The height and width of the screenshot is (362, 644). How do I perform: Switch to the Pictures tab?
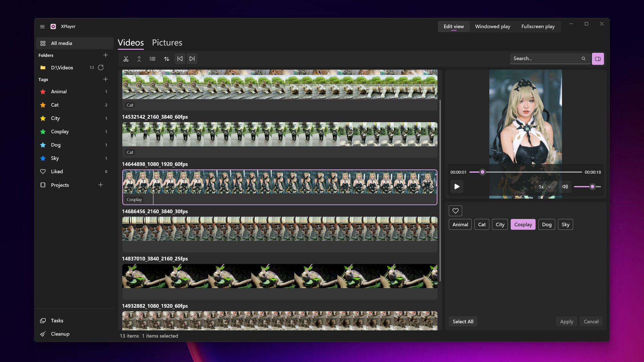point(167,43)
